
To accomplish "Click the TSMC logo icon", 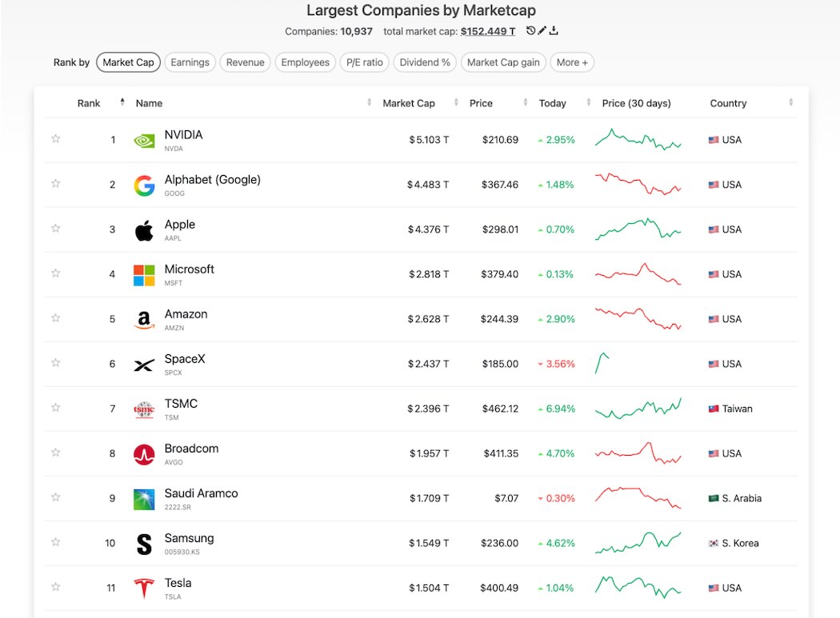I will pos(144,409).
